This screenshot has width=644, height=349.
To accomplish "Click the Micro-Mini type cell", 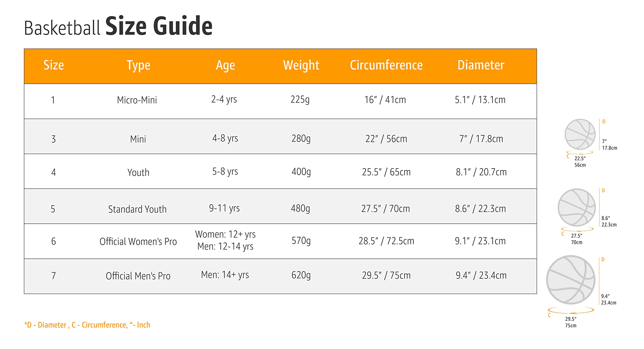I will pyautogui.click(x=137, y=100).
